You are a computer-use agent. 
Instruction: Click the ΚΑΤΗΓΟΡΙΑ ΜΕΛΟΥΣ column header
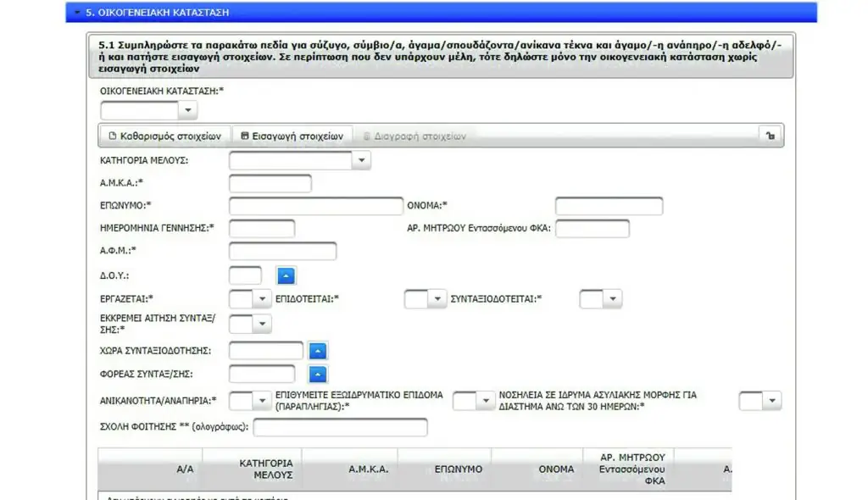pyautogui.click(x=253, y=469)
